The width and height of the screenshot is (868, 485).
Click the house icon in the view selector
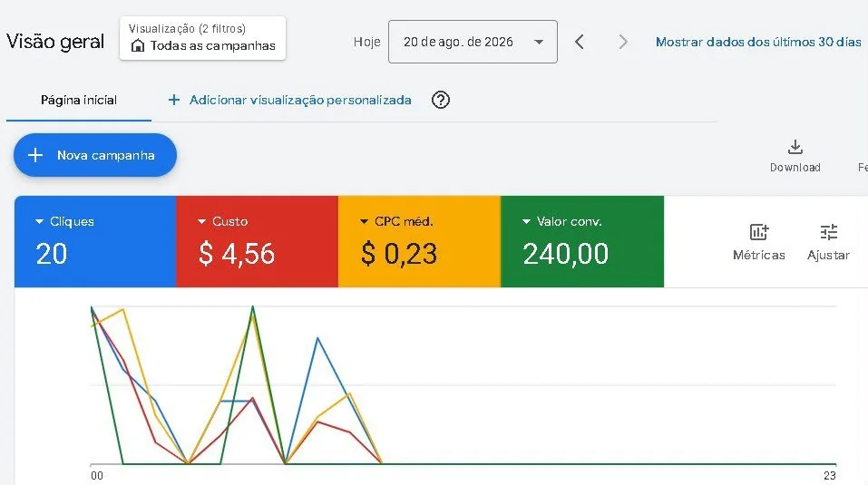137,46
